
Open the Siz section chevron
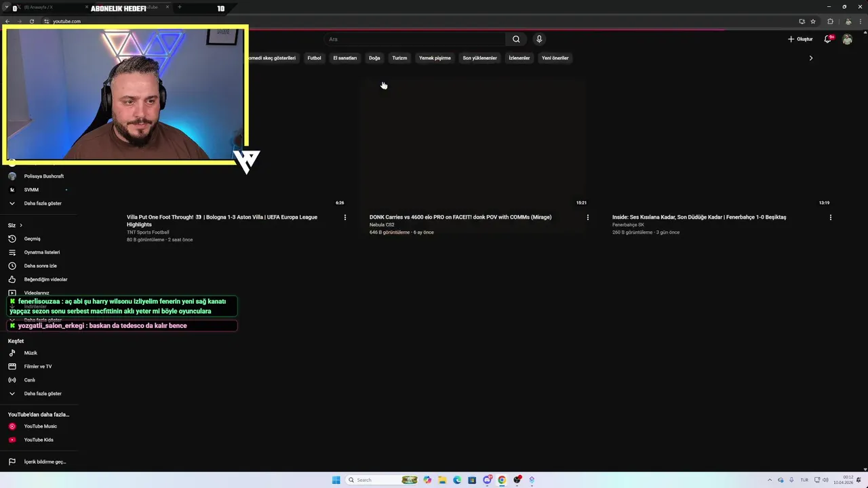point(21,225)
